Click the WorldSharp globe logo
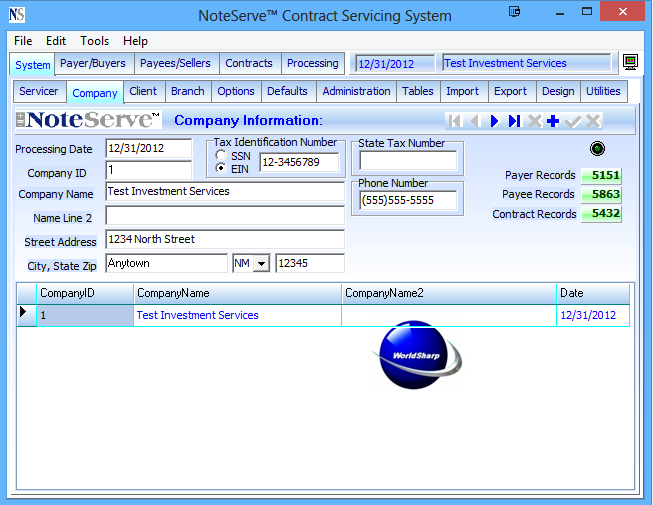The height and width of the screenshot is (505, 653). click(416, 354)
